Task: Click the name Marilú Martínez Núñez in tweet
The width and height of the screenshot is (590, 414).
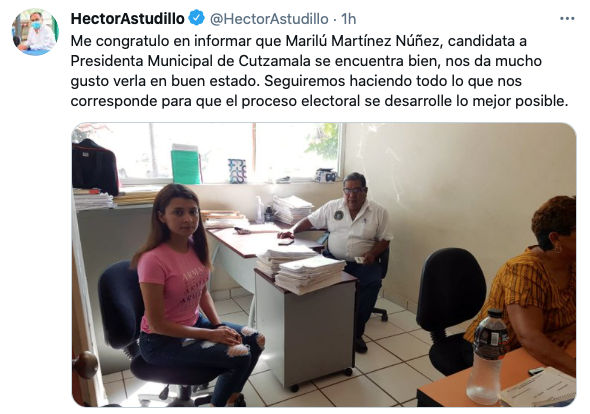Action: (363, 41)
